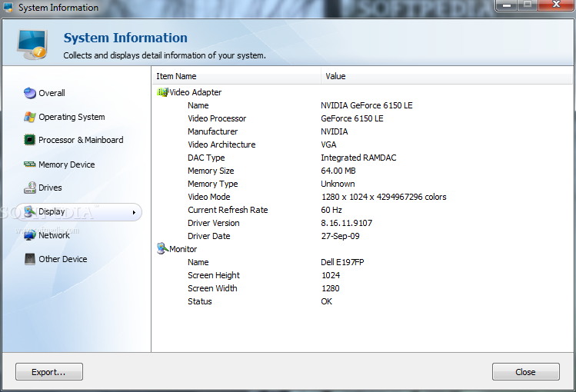The height and width of the screenshot is (392, 576).
Task: Click the Item Name column header
Action: click(x=236, y=76)
